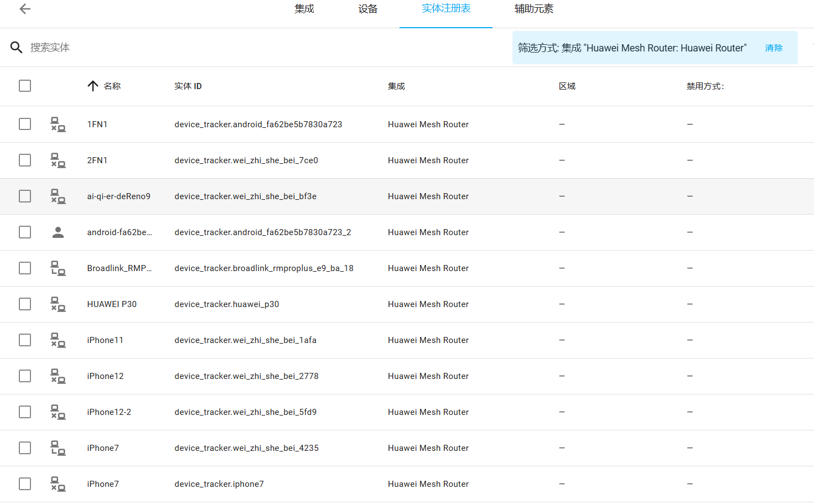Click the filter chip text Huawei Mesh Router: Huawei Router
814x504 pixels.
(666, 48)
